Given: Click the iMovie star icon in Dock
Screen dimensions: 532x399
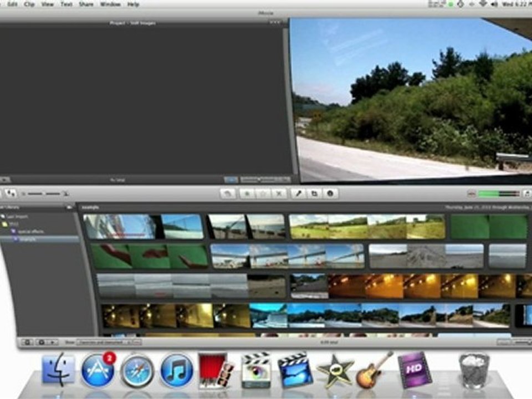Looking at the screenshot, I should [x=335, y=371].
